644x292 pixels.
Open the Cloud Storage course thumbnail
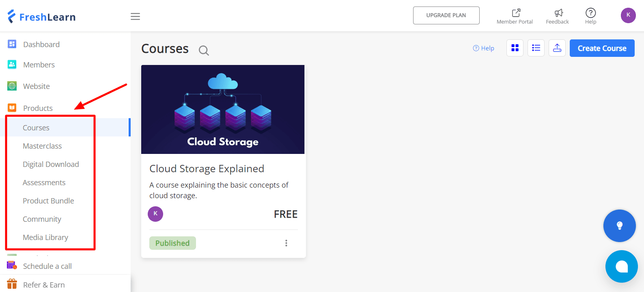[x=223, y=109]
